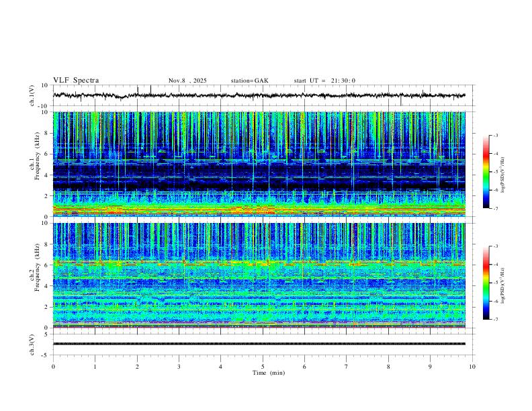
Task: Click the ch.1 voltage waveform trace
Action: (x=259, y=95)
